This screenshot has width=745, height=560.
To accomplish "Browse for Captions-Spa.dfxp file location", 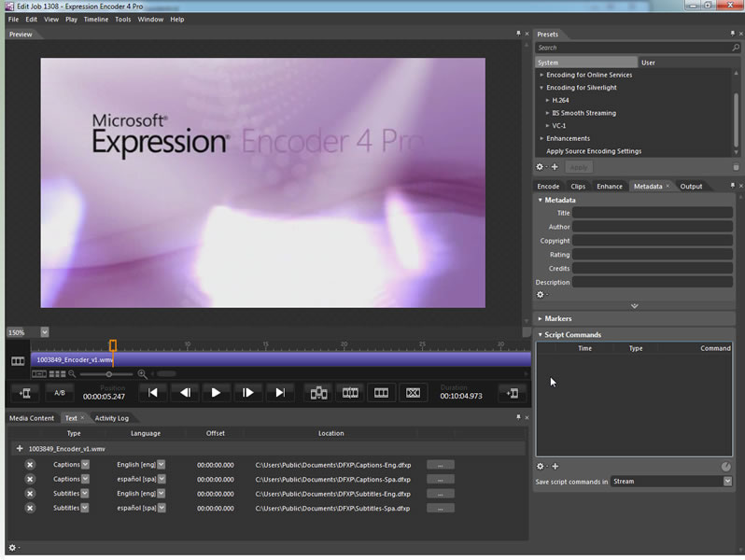I will point(440,479).
